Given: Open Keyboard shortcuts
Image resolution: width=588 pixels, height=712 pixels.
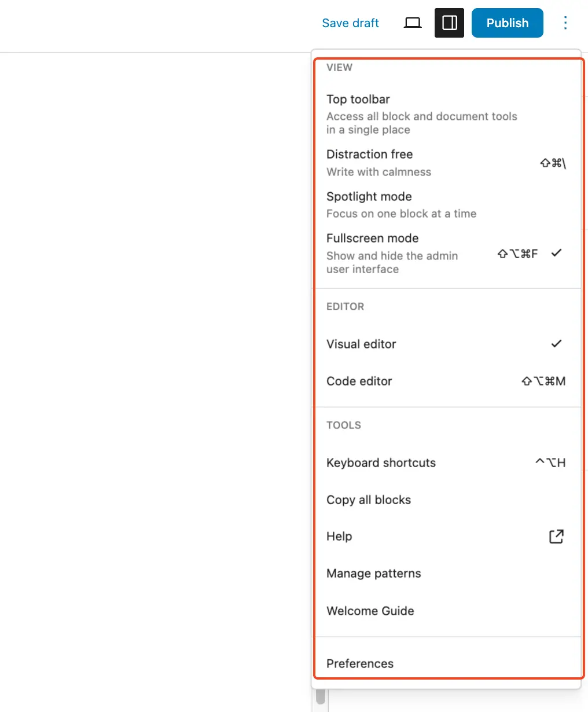Looking at the screenshot, I should point(381,463).
